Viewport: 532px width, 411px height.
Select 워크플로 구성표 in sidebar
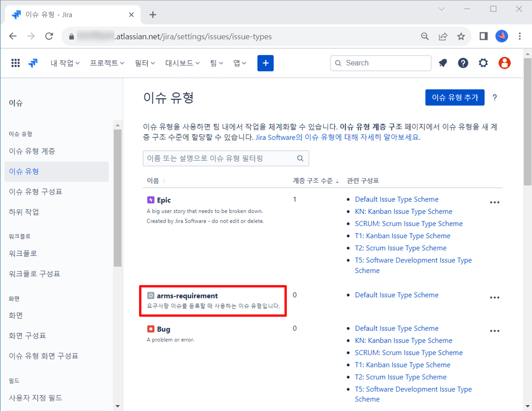click(35, 274)
